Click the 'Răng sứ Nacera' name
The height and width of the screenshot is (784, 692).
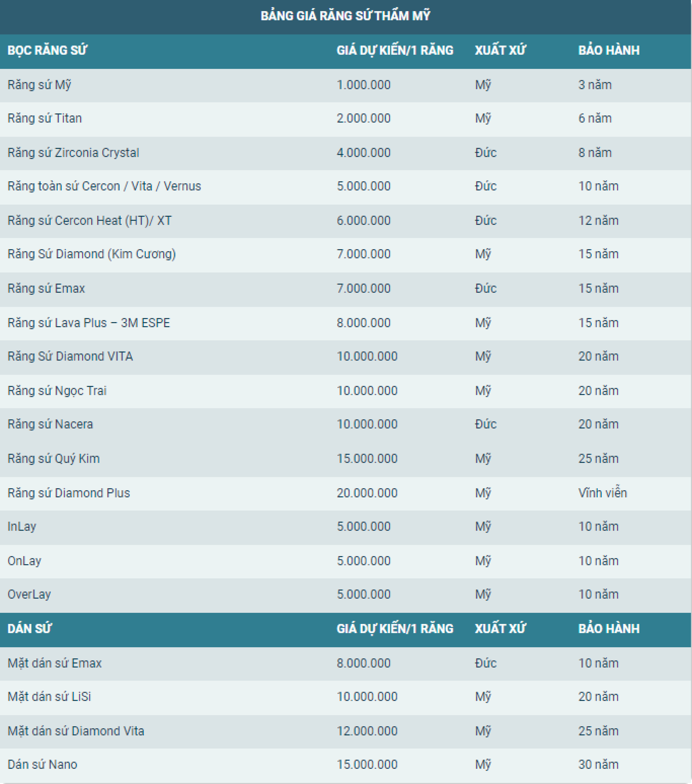50,424
